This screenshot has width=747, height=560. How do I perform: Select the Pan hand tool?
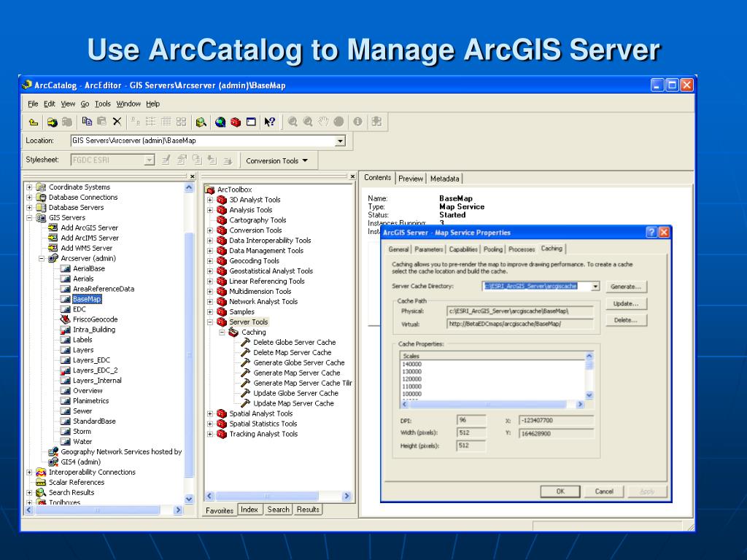(323, 122)
